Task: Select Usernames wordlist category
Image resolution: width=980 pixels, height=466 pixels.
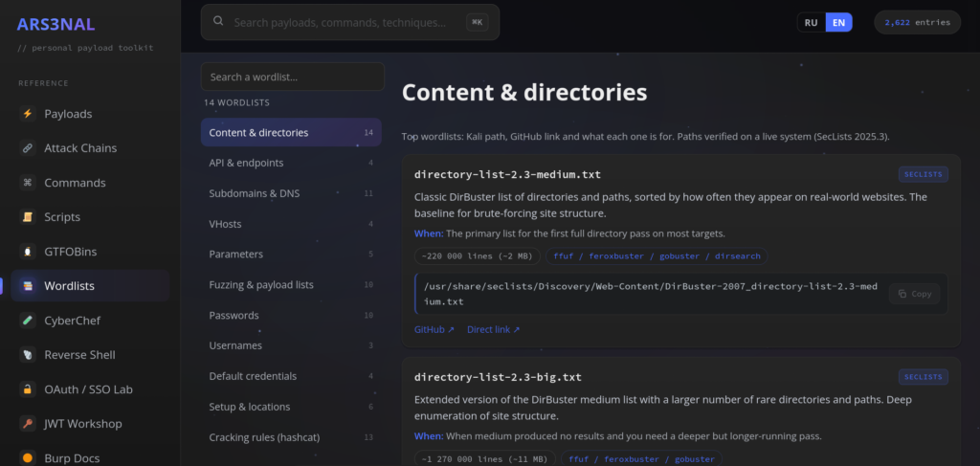Action: 291,345
